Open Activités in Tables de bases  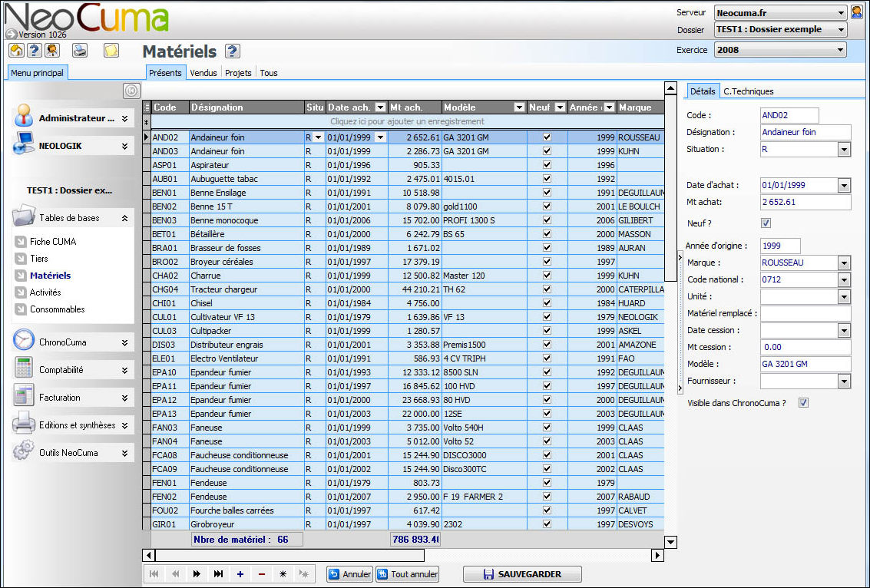click(45, 292)
